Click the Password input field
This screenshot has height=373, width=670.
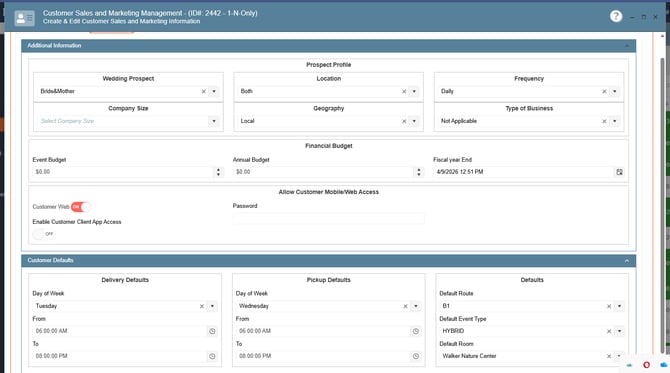tap(329, 218)
